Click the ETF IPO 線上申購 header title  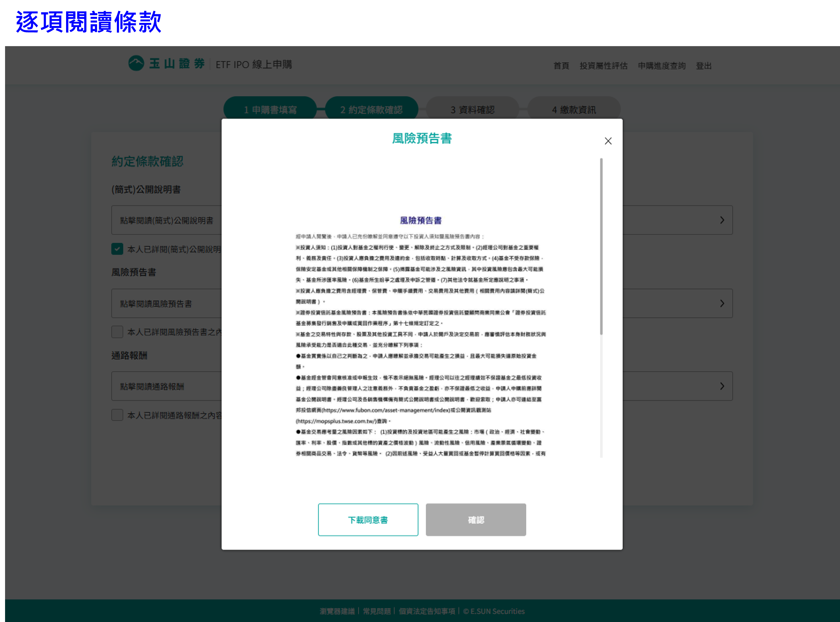254,64
